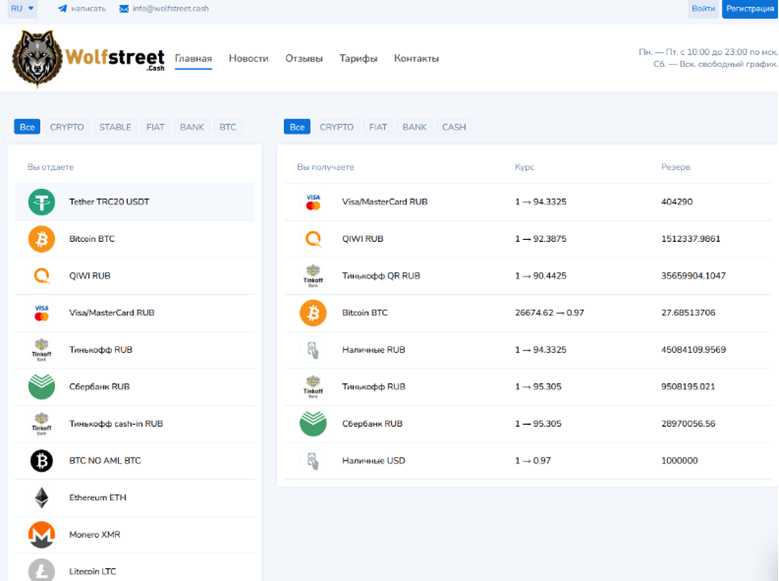Select the BANK filter in receive panel
This screenshot has width=779, height=581.
click(x=414, y=127)
